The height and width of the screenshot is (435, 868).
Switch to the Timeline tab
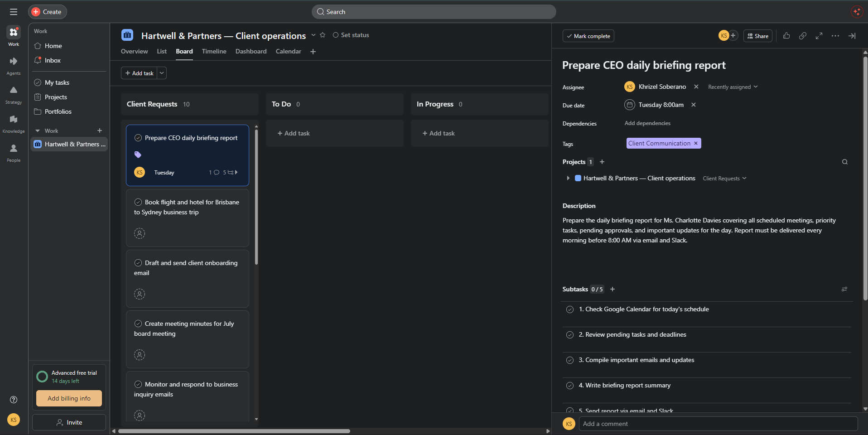coord(214,51)
